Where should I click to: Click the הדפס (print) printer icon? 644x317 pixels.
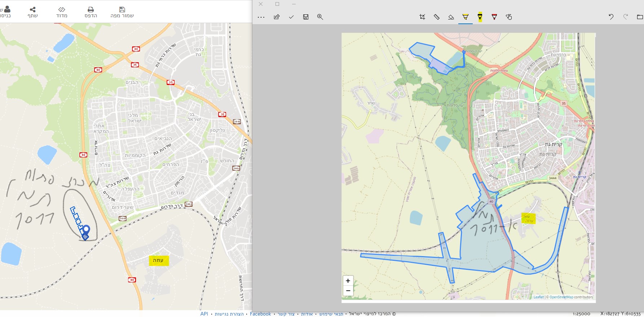[91, 9]
